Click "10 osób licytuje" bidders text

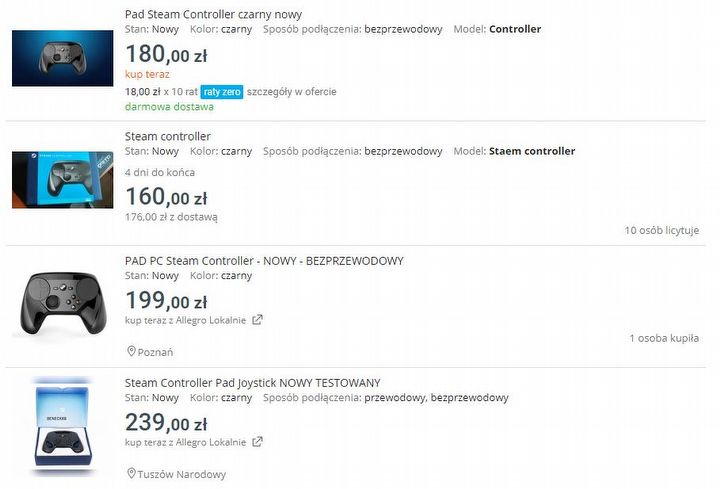662,230
